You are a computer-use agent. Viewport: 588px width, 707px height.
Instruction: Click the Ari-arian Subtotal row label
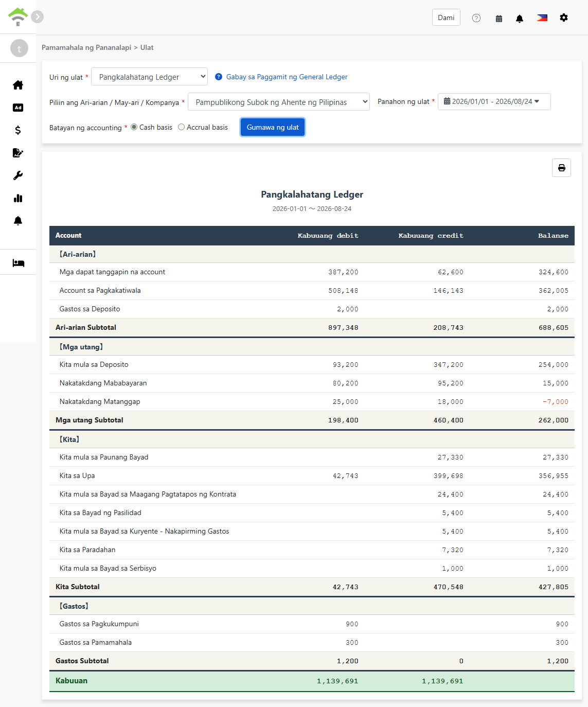86,327
